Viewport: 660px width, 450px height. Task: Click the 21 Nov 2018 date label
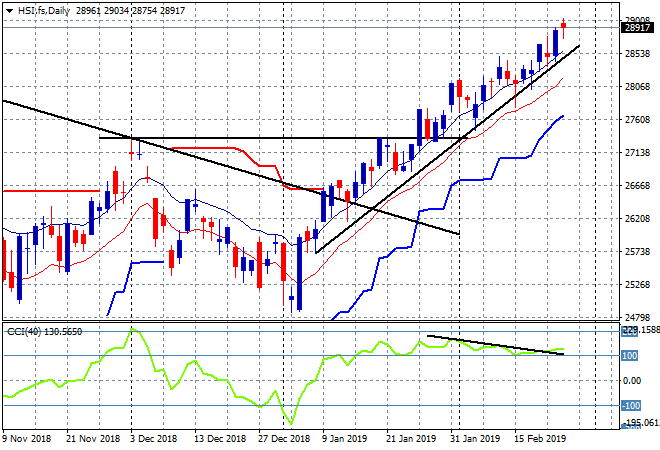(93, 438)
